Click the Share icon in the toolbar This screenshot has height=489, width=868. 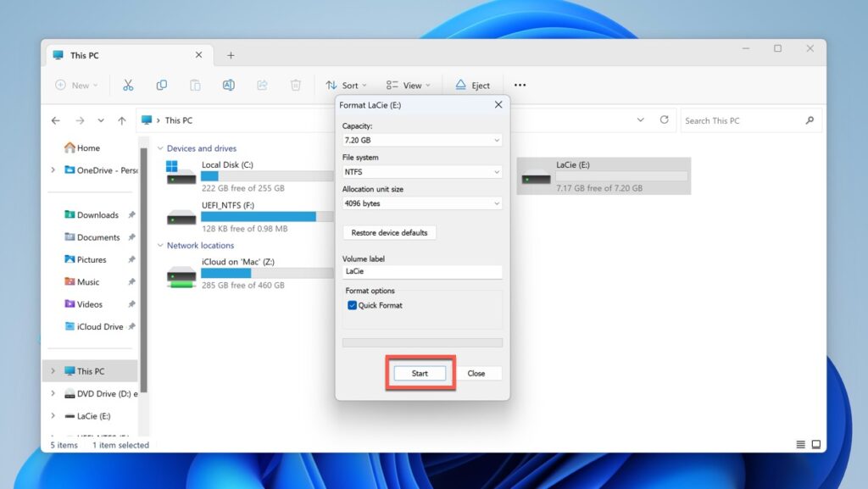(x=261, y=85)
